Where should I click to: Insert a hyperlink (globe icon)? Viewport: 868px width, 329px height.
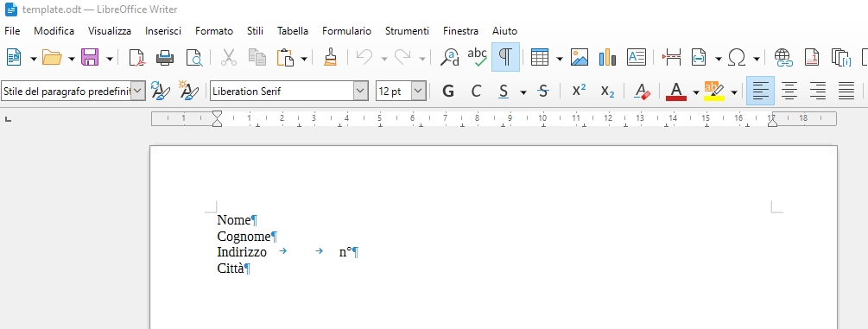tap(782, 57)
